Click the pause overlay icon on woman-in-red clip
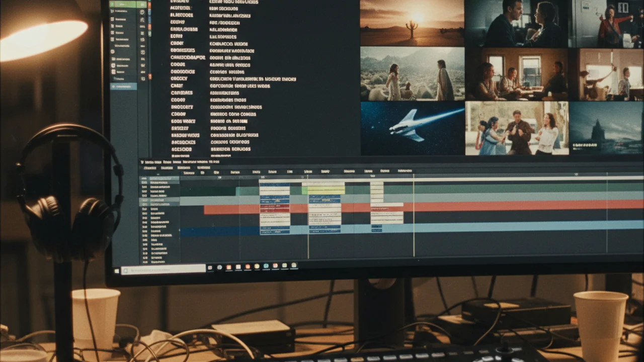 point(623,8)
